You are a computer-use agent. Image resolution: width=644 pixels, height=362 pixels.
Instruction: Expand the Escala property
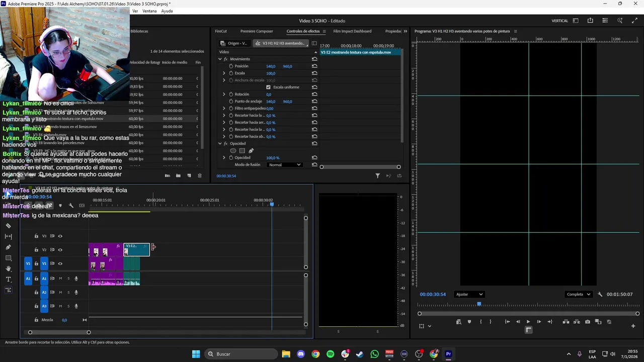click(224, 73)
